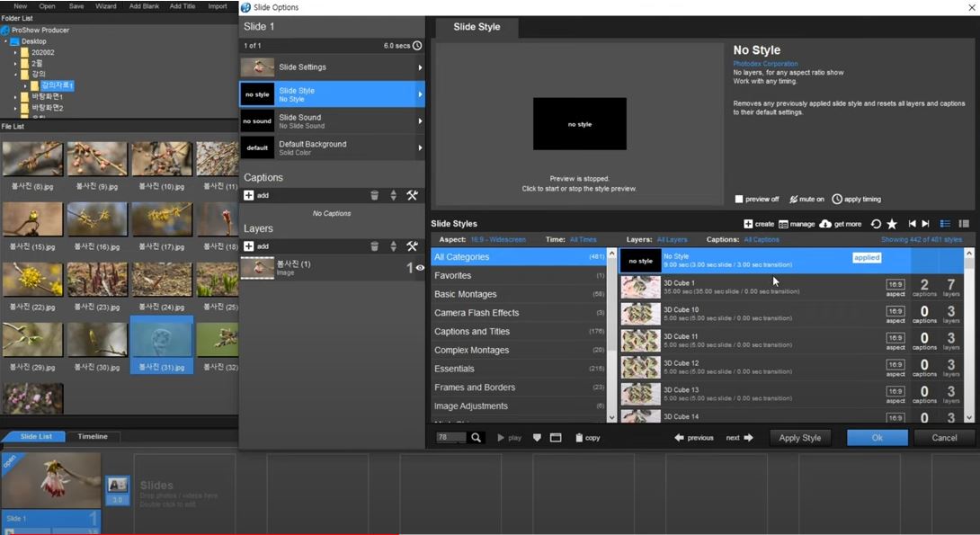Click the style list scroll-up arrow
980x535 pixels.
click(x=969, y=254)
